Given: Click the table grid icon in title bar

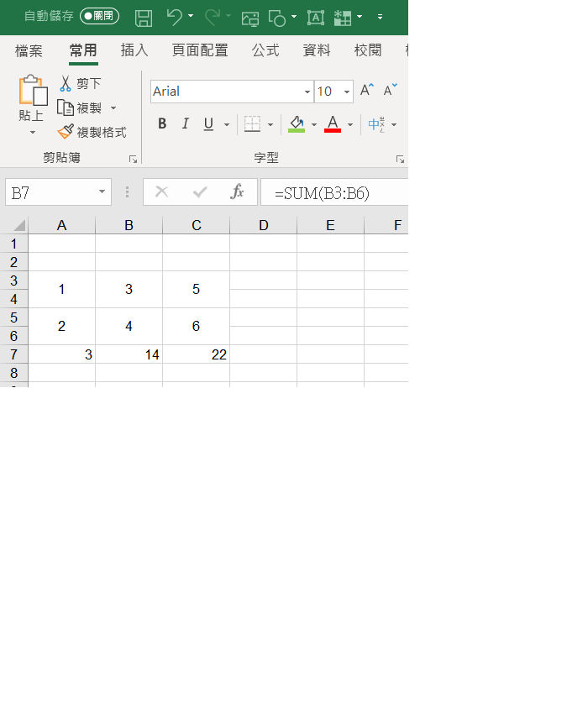Looking at the screenshot, I should click(x=343, y=18).
